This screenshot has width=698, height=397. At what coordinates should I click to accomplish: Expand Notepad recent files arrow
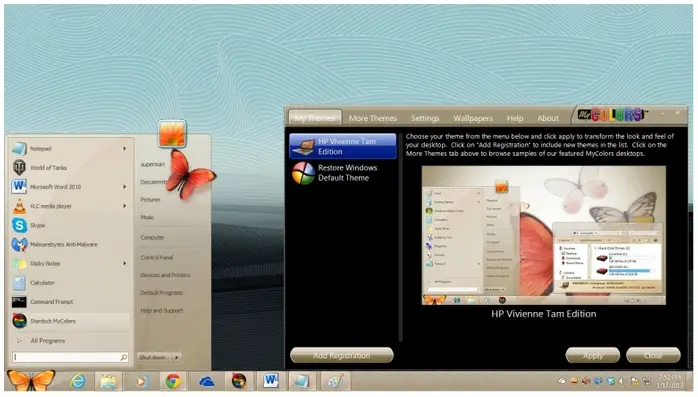click(x=125, y=149)
